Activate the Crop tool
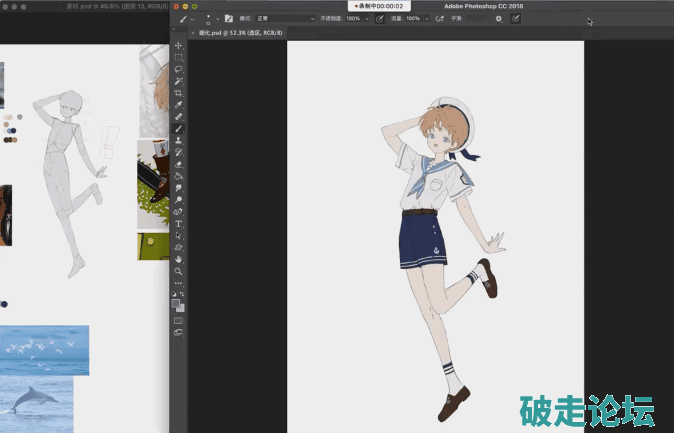The width and height of the screenshot is (674, 433). coord(179,93)
